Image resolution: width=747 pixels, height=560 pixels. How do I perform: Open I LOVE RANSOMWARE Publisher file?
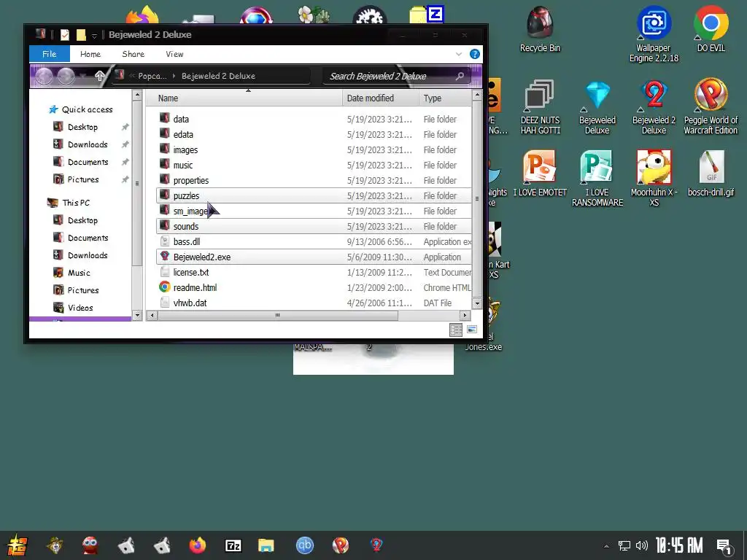597,179
